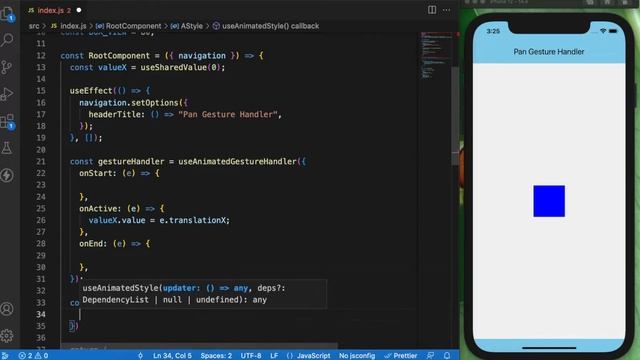Viewport: 640px width, 360px height.
Task: Tap Pan Gesture Handler header in simulator
Action: pyautogui.click(x=549, y=52)
